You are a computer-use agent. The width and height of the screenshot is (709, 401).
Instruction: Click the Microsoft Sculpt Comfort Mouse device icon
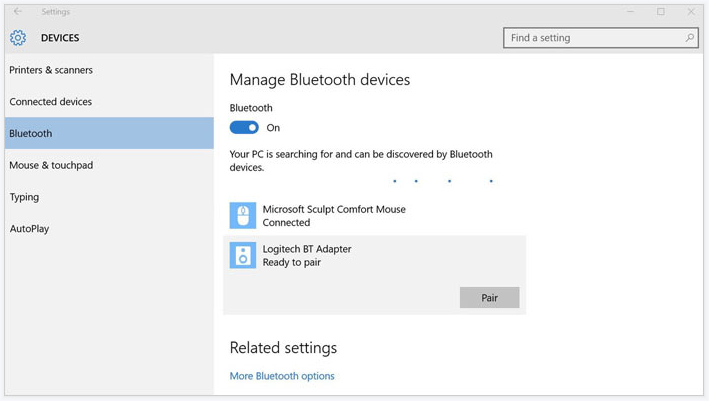242,216
